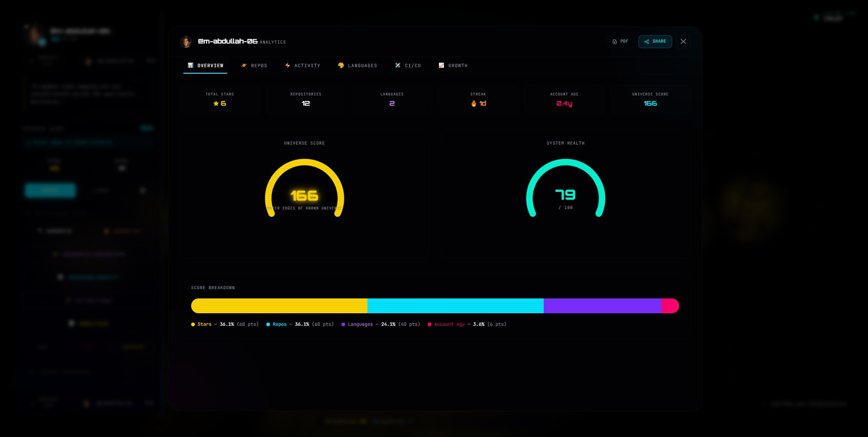The image size is (868, 437).
Task: Click the System Health gauge number 79
Action: (x=566, y=195)
